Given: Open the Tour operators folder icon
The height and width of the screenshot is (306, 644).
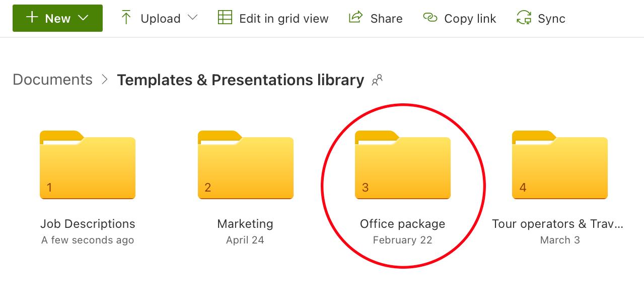Looking at the screenshot, I should [x=559, y=165].
